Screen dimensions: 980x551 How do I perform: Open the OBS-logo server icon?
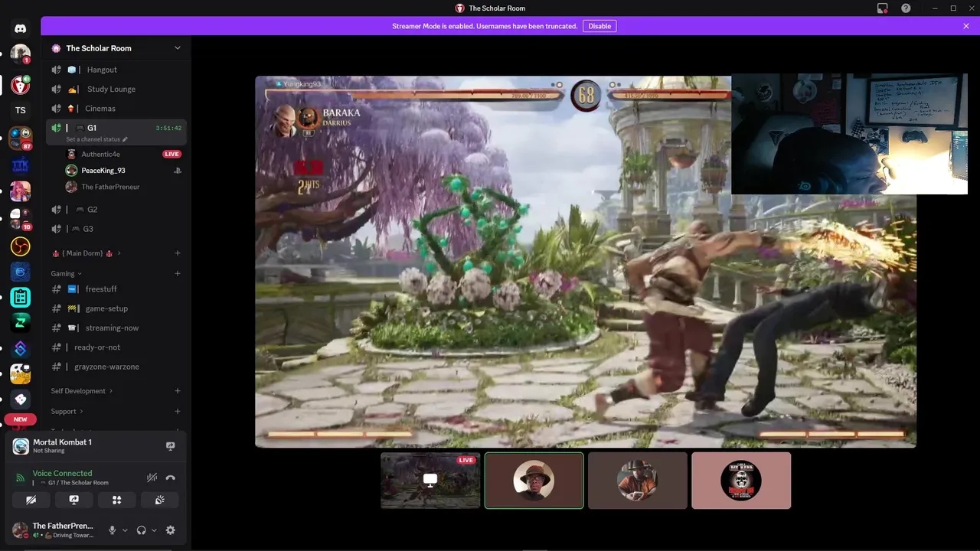(x=21, y=246)
